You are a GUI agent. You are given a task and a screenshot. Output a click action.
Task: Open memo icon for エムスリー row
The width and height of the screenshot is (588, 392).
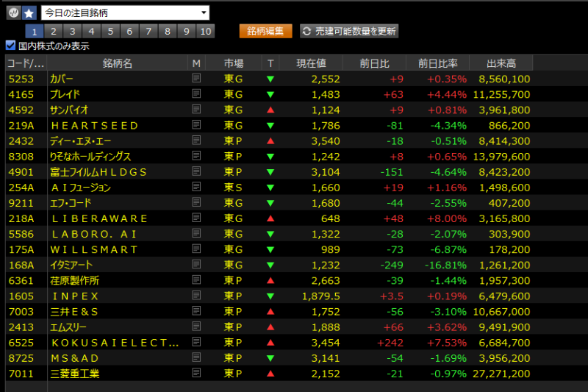(x=196, y=327)
